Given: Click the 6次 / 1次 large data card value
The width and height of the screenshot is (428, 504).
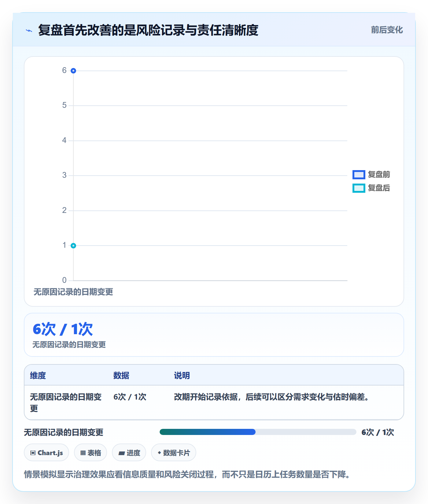Looking at the screenshot, I should (x=63, y=329).
